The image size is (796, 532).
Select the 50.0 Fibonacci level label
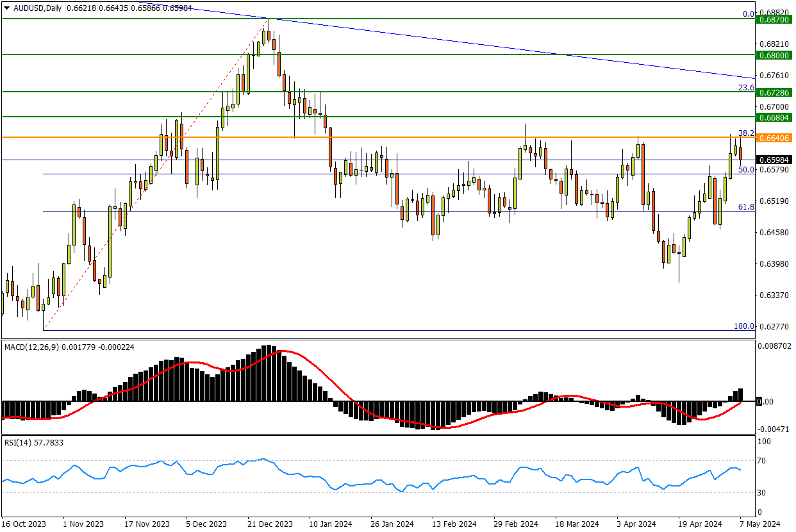click(x=745, y=170)
